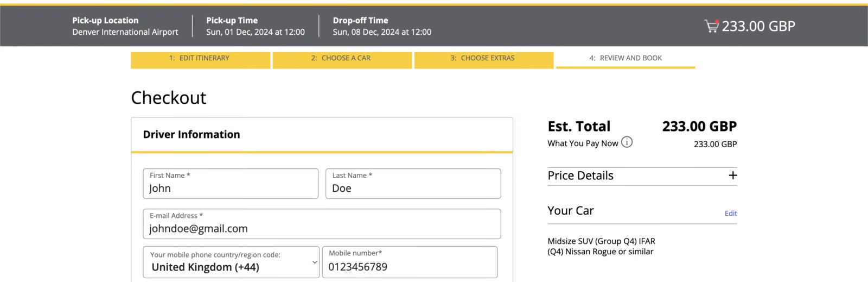This screenshot has width=868, height=282.
Task: Select Denver International Airport pick-up location text
Action: [x=125, y=32]
